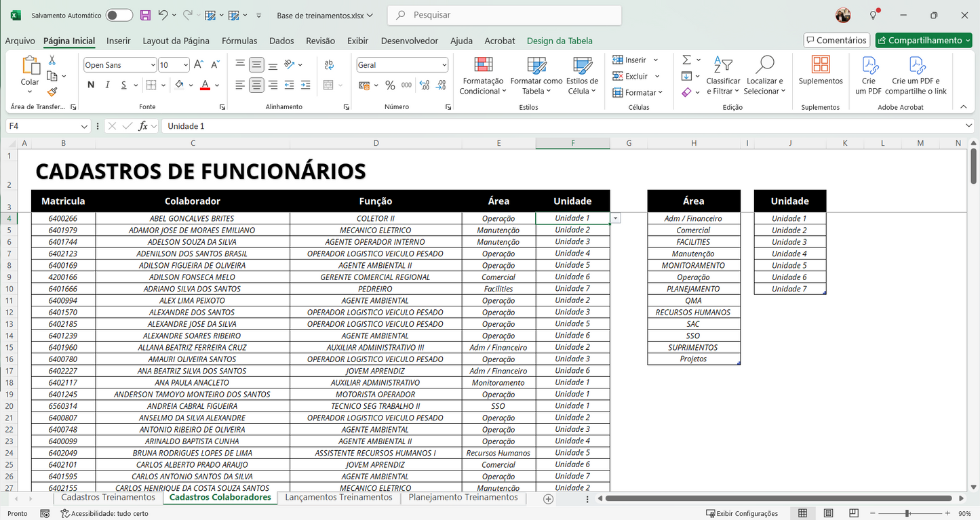980x520 pixels.
Task: Click the green Compartilhamento button
Action: coord(923,40)
